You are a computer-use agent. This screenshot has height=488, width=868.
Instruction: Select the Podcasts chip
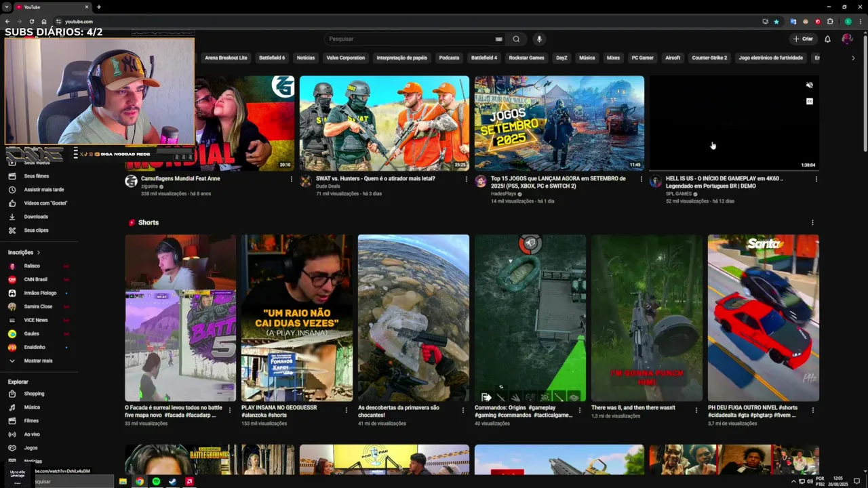coord(449,58)
